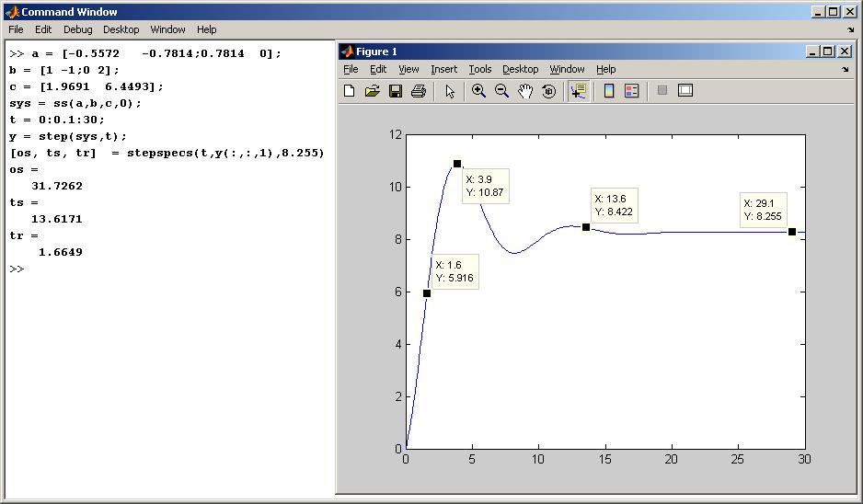Click the New Figure icon
This screenshot has width=863, height=504.
(350, 91)
